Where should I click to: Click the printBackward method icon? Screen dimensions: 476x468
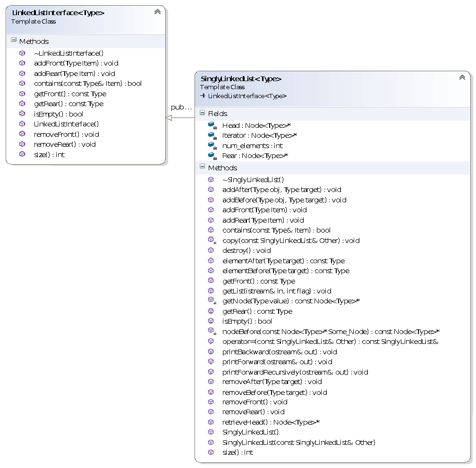point(211,351)
